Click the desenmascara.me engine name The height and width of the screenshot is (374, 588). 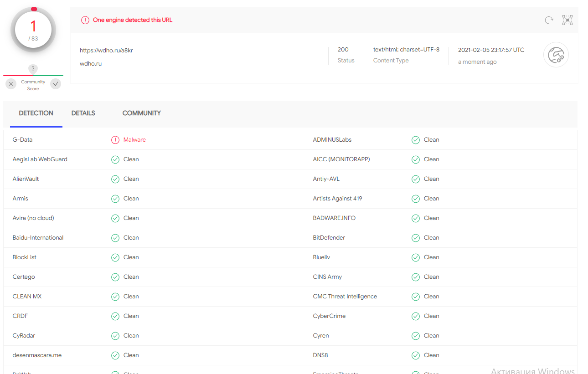[37, 355]
